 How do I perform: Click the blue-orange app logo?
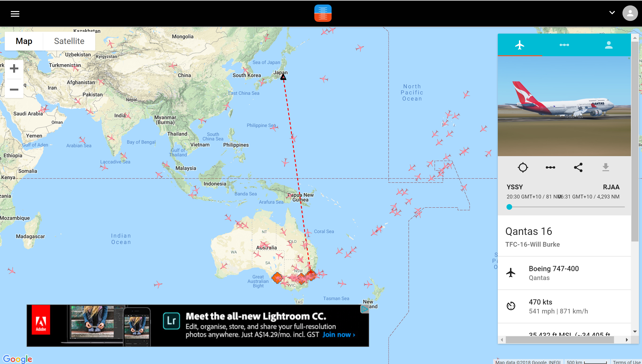[x=323, y=13]
